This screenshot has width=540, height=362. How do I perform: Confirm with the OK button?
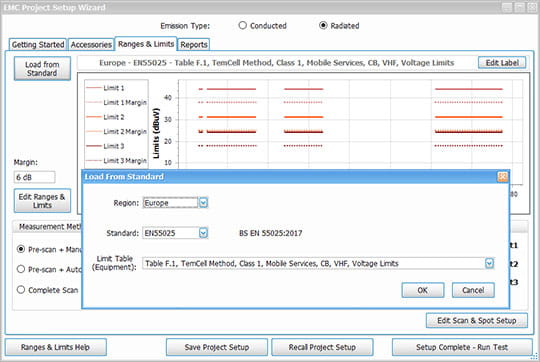click(423, 290)
